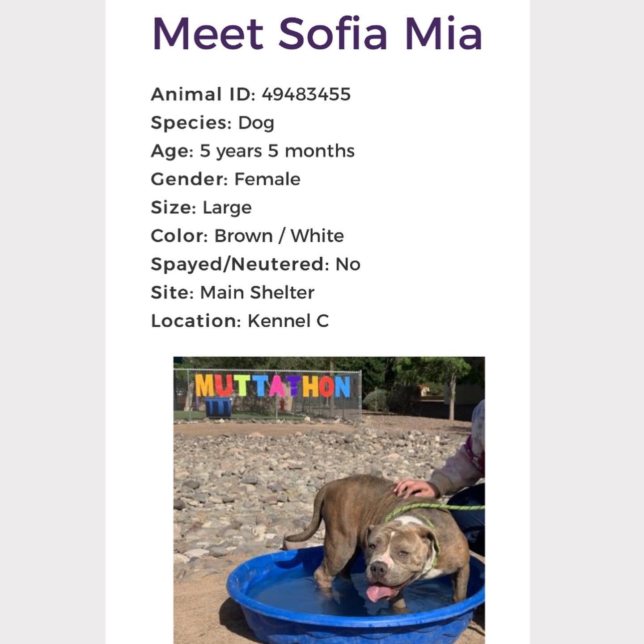Image resolution: width=644 pixels, height=644 pixels.
Task: Click the Gender: Female line
Action: (225, 179)
